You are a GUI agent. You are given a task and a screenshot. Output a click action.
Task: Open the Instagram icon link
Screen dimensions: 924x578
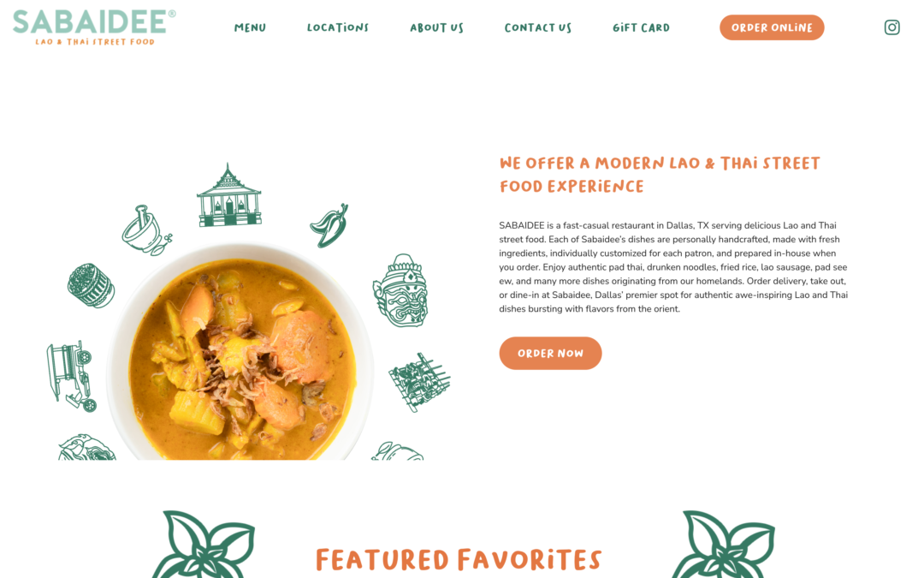tap(891, 27)
